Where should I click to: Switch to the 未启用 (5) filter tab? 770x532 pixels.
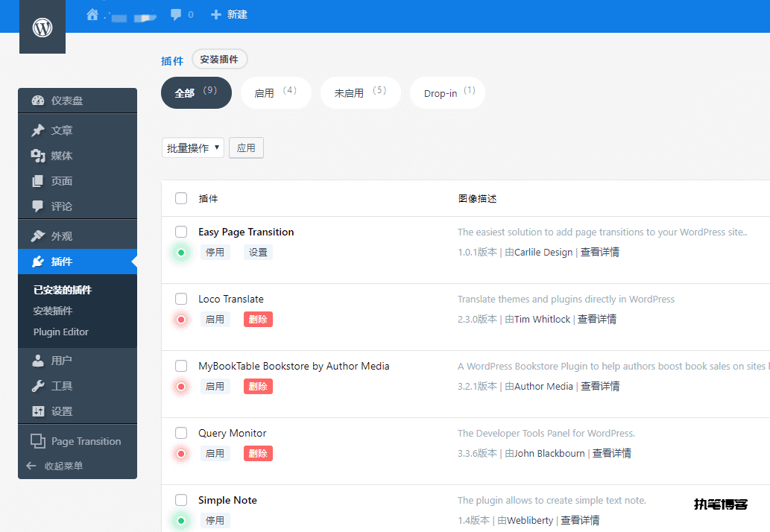(x=361, y=92)
